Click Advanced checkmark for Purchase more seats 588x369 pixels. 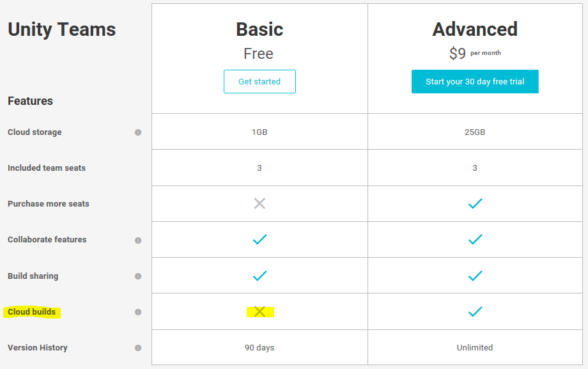pyautogui.click(x=475, y=204)
